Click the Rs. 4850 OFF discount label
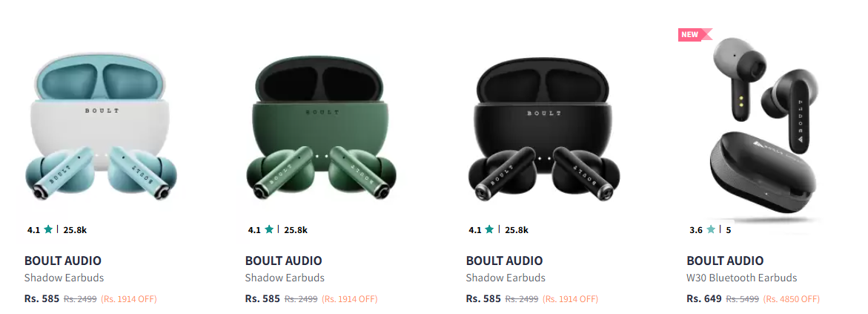868x314 pixels. coord(791,299)
